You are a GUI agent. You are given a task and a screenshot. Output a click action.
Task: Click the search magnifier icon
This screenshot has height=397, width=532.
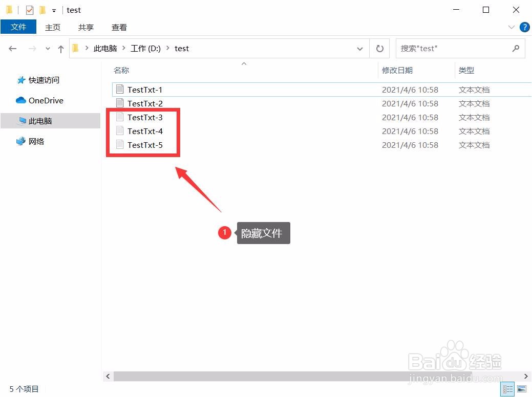(516, 48)
